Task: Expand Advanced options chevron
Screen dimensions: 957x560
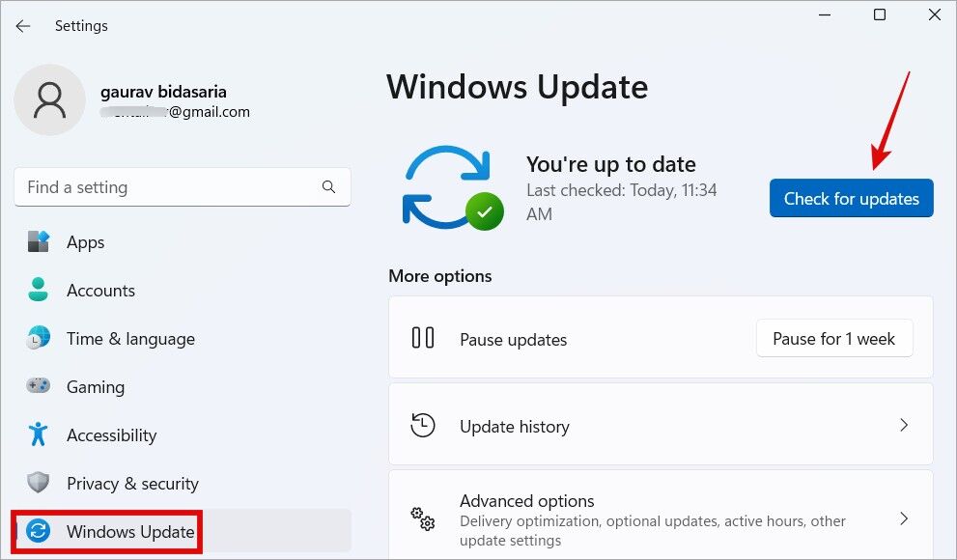Action: click(905, 518)
